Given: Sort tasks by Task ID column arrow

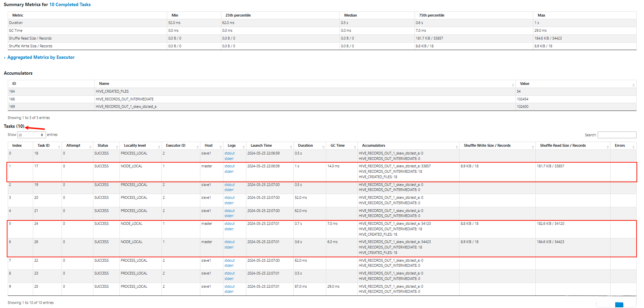Looking at the screenshot, I should point(59,146).
